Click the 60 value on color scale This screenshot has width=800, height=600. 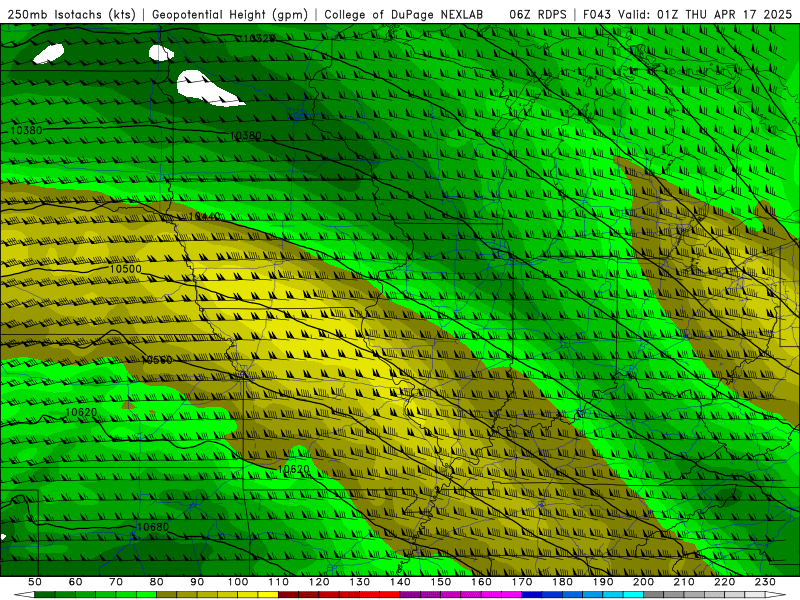(75, 582)
